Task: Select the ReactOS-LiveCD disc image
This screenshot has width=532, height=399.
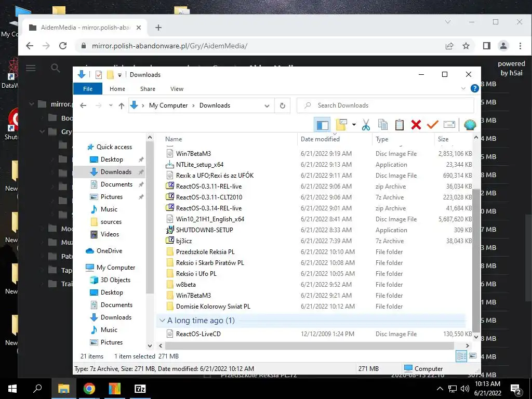Action: (198, 334)
